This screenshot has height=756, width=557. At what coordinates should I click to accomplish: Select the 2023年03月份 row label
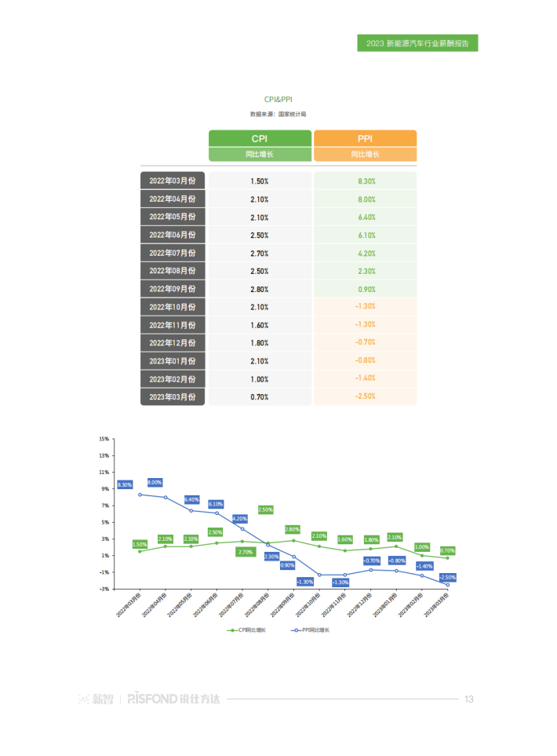173,396
